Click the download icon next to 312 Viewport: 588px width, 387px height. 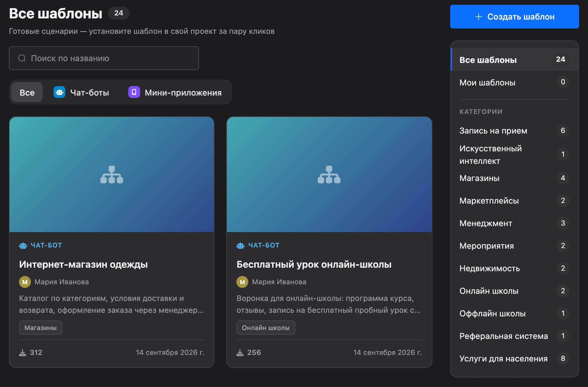tap(23, 353)
